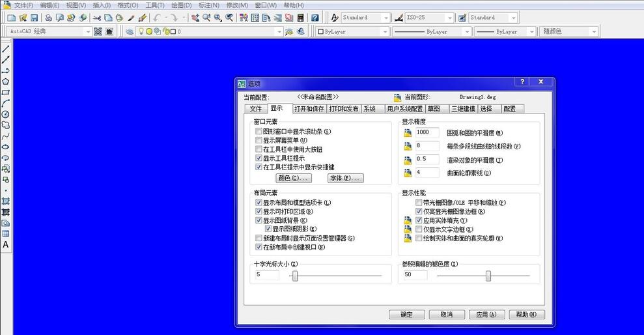Select the Hatch tool
This screenshot has width=644, height=335.
[x=6, y=201]
